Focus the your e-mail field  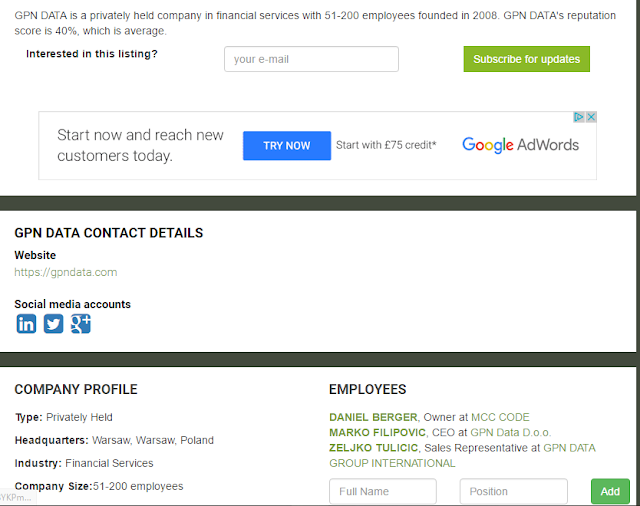311,59
